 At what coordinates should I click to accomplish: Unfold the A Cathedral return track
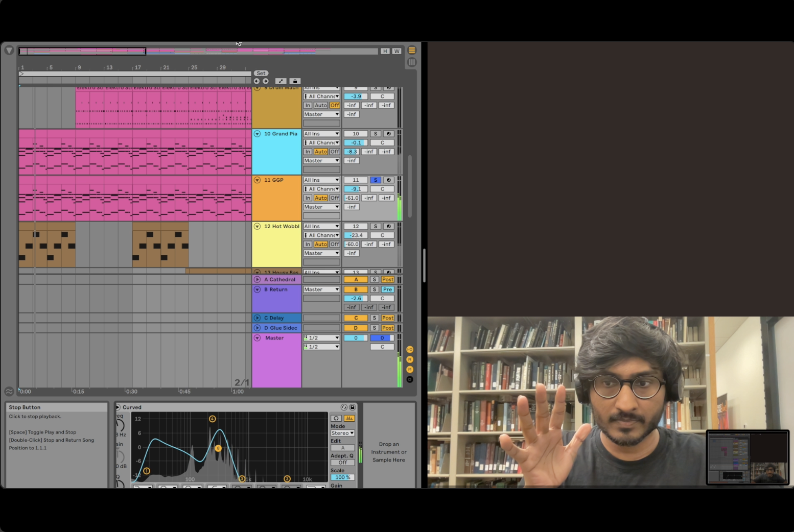[x=258, y=280]
